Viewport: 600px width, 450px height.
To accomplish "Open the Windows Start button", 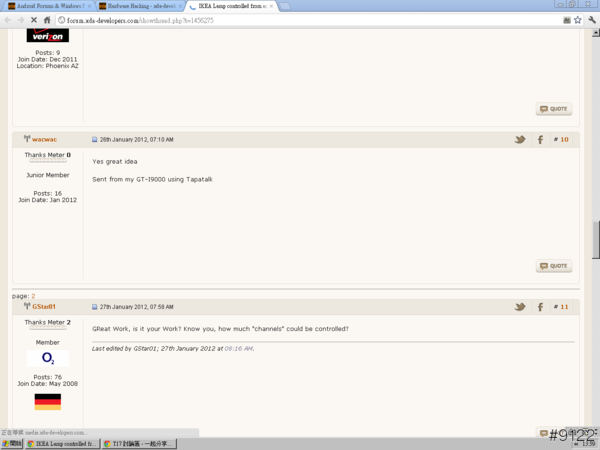I will tap(12, 444).
